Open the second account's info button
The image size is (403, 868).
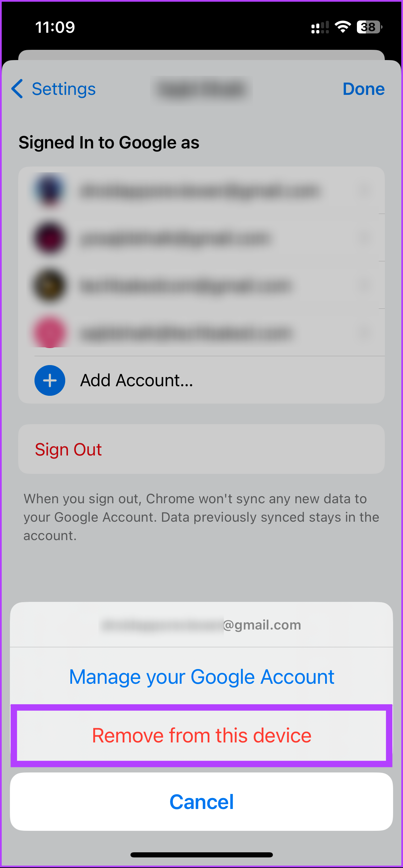(x=365, y=238)
